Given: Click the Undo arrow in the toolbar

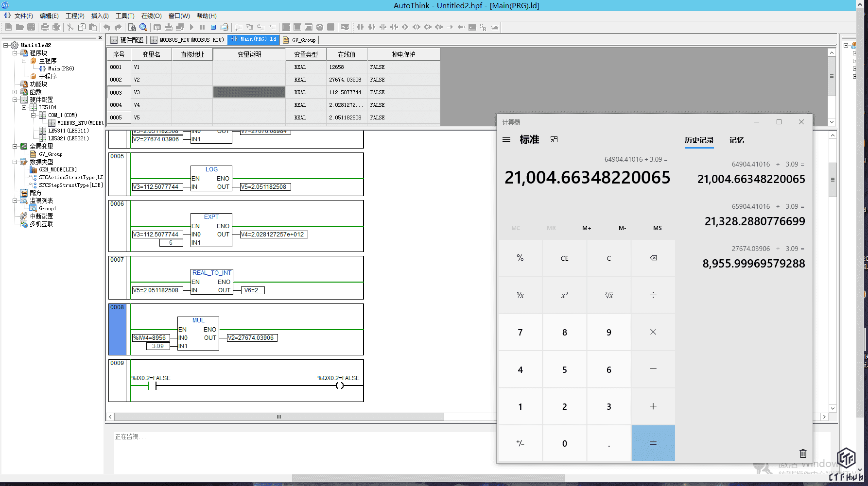Looking at the screenshot, I should click(x=107, y=27).
